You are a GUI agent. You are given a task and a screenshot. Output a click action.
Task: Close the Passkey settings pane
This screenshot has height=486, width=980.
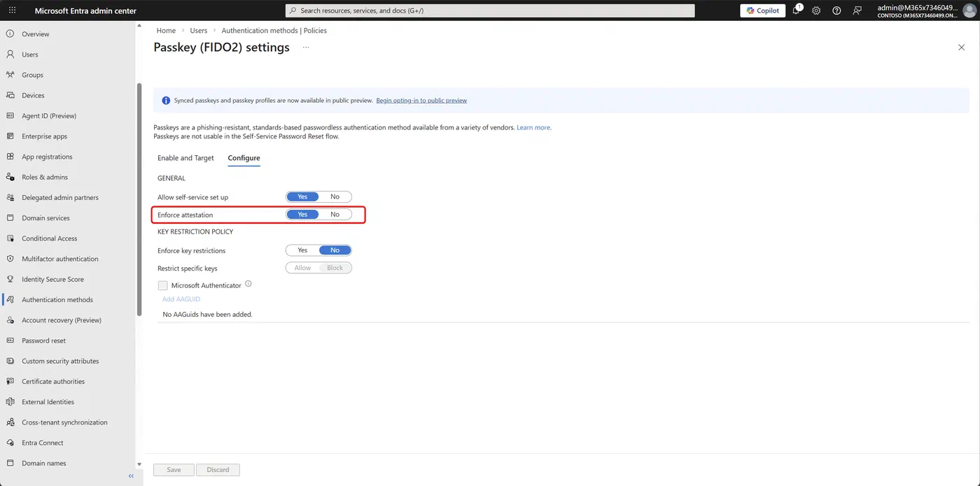tap(961, 47)
